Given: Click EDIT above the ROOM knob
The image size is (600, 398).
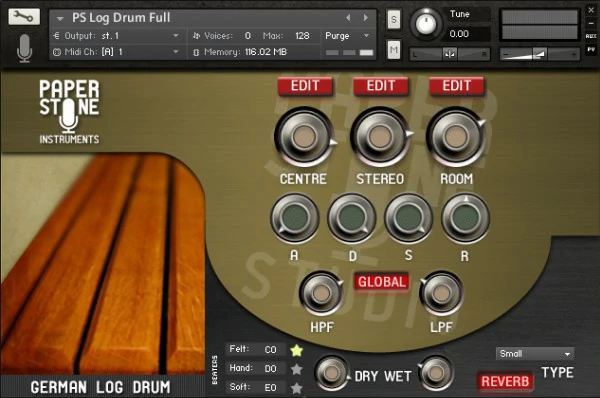Looking at the screenshot, I should pyautogui.click(x=457, y=86).
